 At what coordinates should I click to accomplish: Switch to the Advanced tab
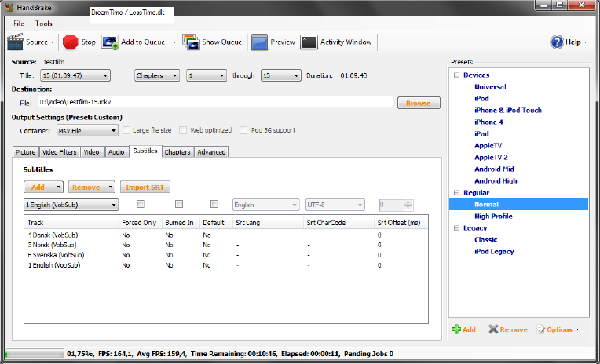pyautogui.click(x=211, y=151)
